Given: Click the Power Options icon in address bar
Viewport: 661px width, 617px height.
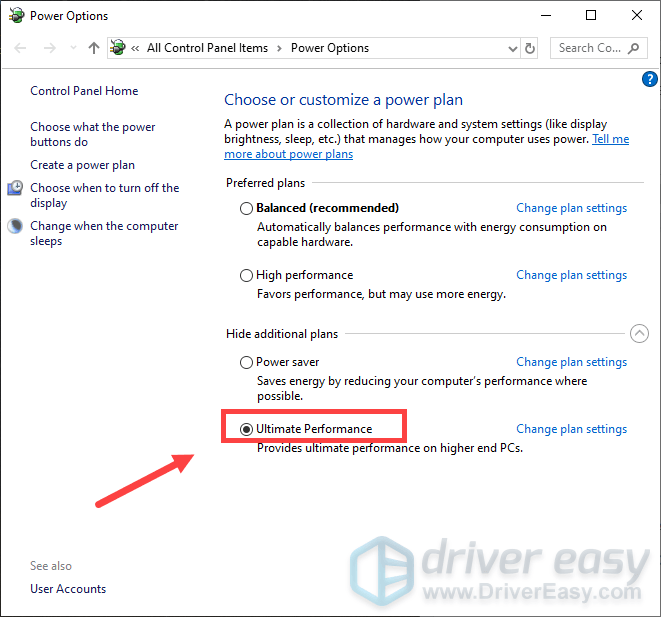Looking at the screenshot, I should [118, 48].
